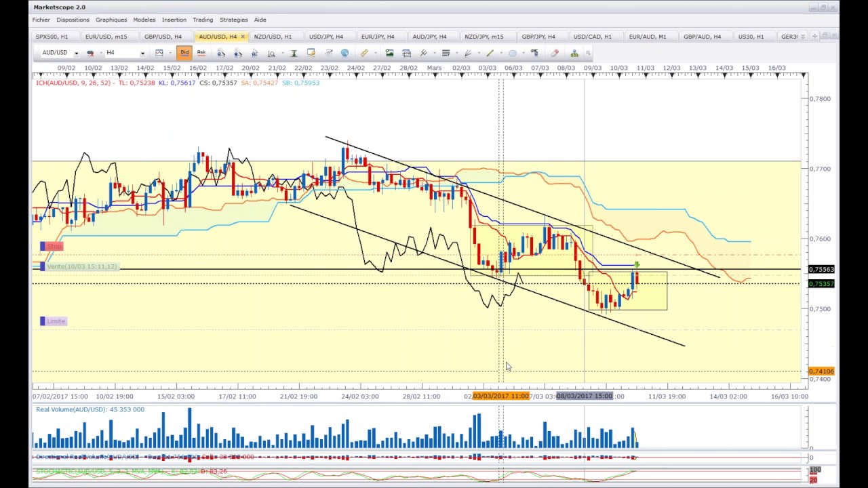
Task: Expand the horizontal lines dropdown arrow
Action: tap(456, 53)
